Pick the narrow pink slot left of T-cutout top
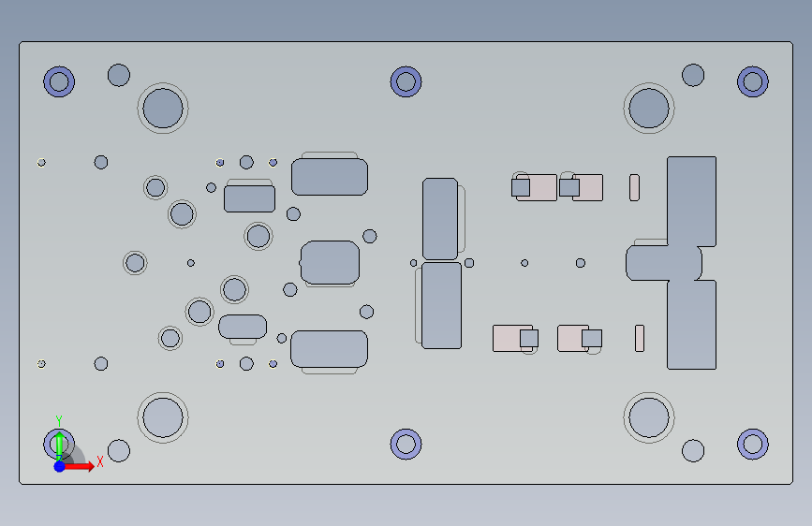Image resolution: width=812 pixels, height=526 pixels. pos(634,187)
